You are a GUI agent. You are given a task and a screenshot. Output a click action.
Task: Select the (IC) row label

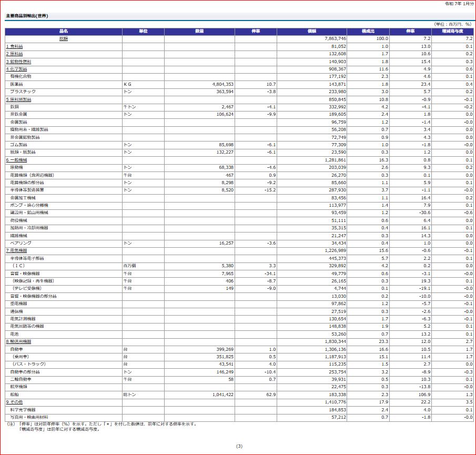[18, 266]
